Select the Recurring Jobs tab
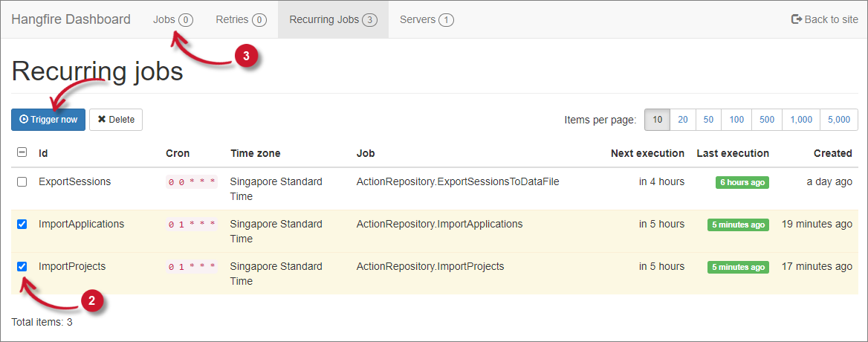Screen dimensions: 868x342 pyautogui.click(x=333, y=19)
